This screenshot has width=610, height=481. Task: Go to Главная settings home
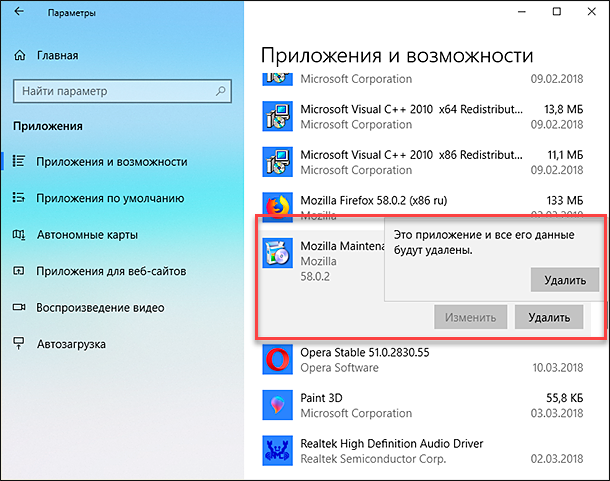58,56
